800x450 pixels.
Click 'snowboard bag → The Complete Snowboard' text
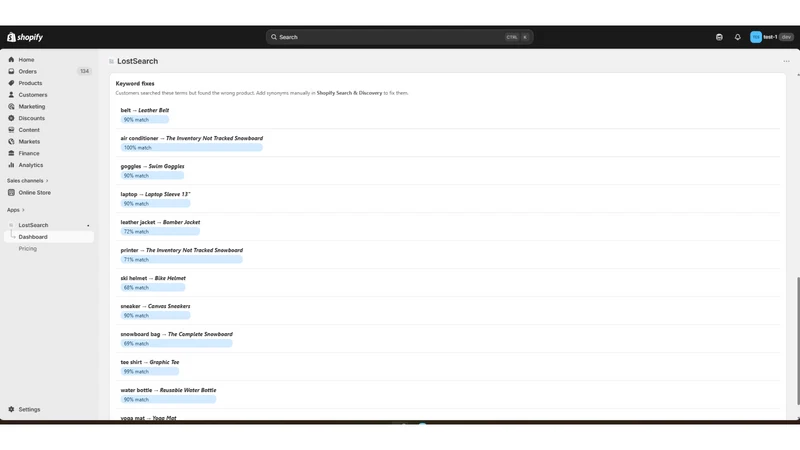[x=177, y=334]
